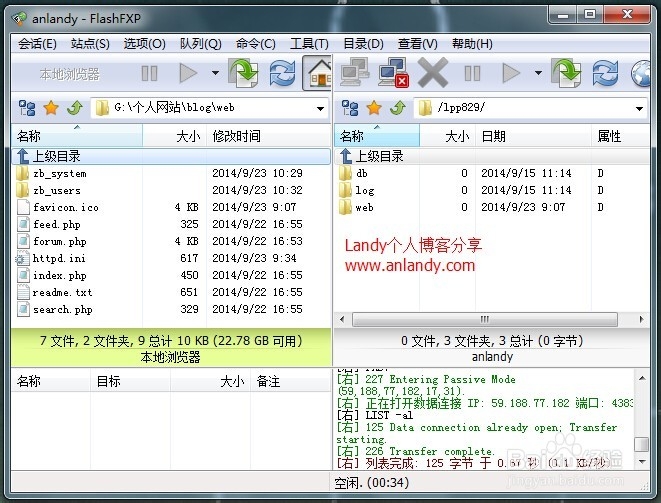Open the local transfer play dropdown arrow
The width and height of the screenshot is (661, 503).
[215, 73]
